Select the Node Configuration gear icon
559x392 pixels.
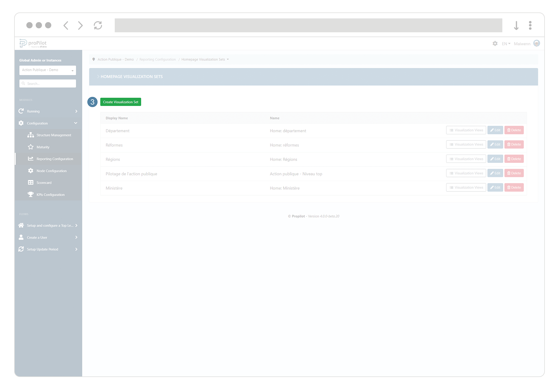(x=31, y=171)
